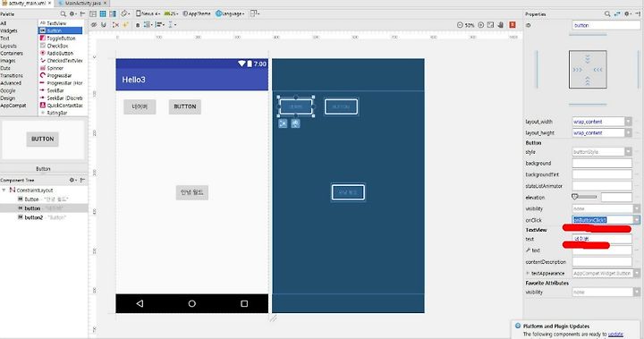Fit layout to screen icon
This screenshot has width=644, height=339.
490,25
